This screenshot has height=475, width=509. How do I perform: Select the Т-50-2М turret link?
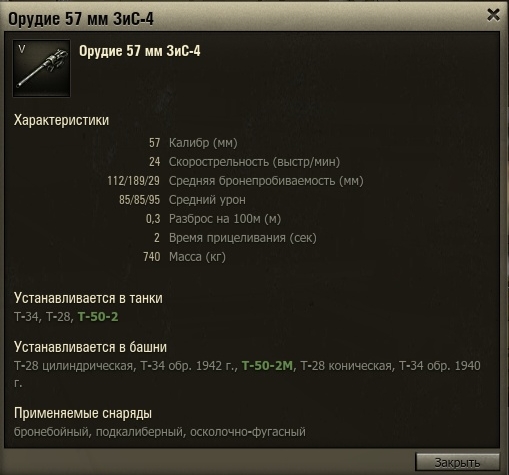pyautogui.click(x=267, y=366)
